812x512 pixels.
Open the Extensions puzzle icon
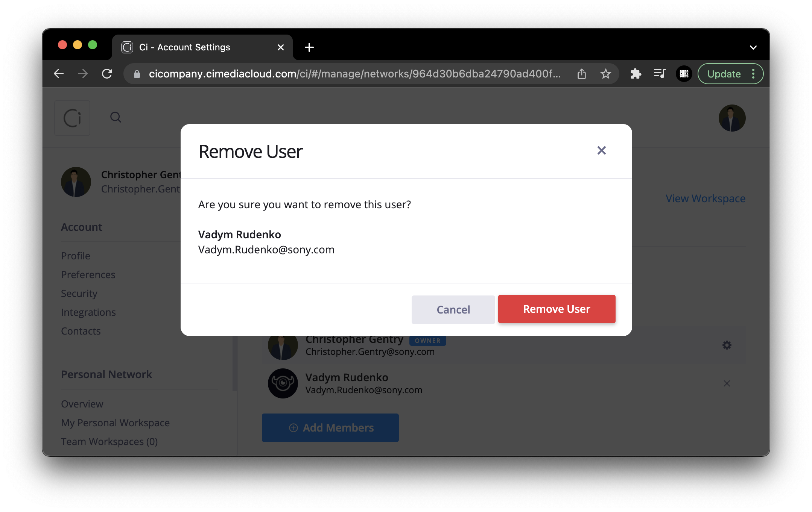point(636,74)
